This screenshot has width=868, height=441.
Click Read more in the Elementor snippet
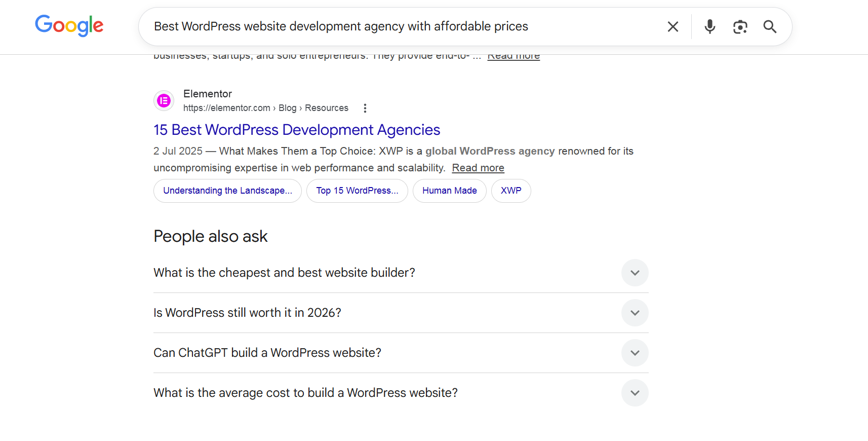tap(478, 168)
